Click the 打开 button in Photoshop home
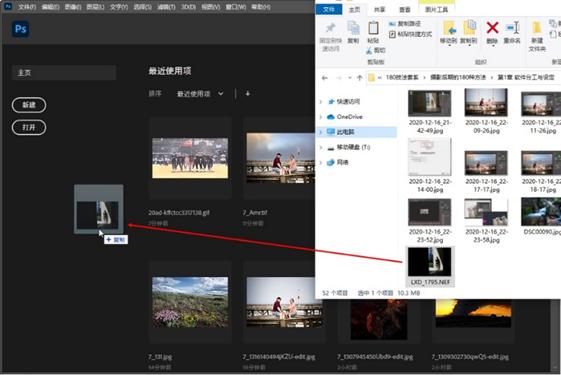 pyautogui.click(x=29, y=127)
